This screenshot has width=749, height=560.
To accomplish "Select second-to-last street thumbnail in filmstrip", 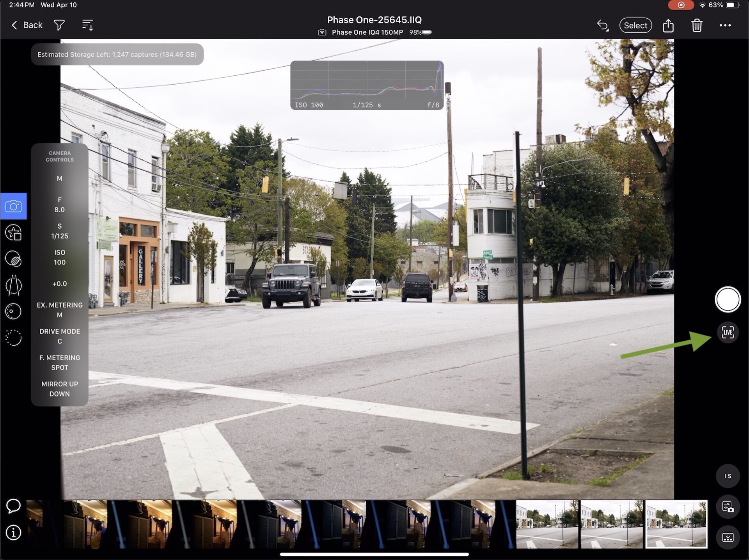I will (611, 524).
